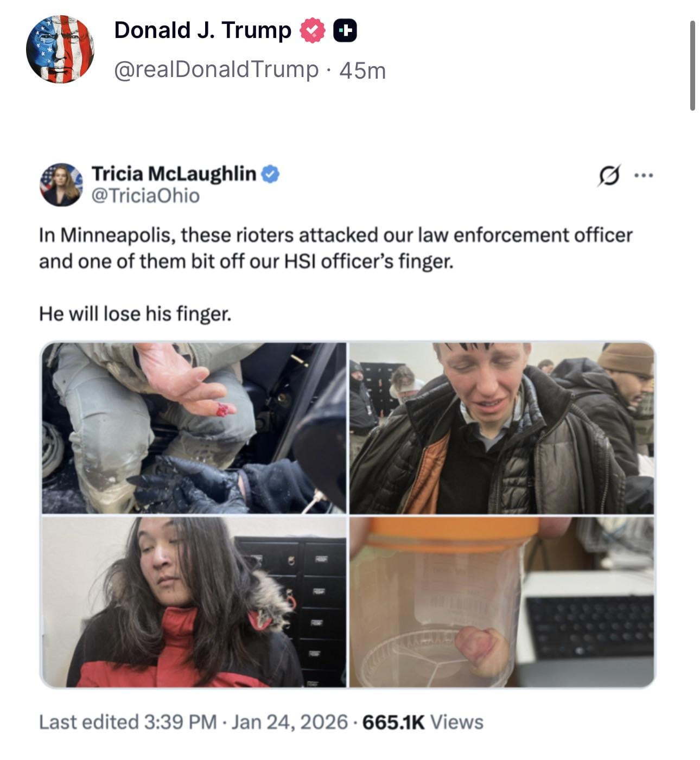Click the vertical scrollbar thumb
Image resolution: width=700 pixels, height=760 pixels.
[x=692, y=66]
